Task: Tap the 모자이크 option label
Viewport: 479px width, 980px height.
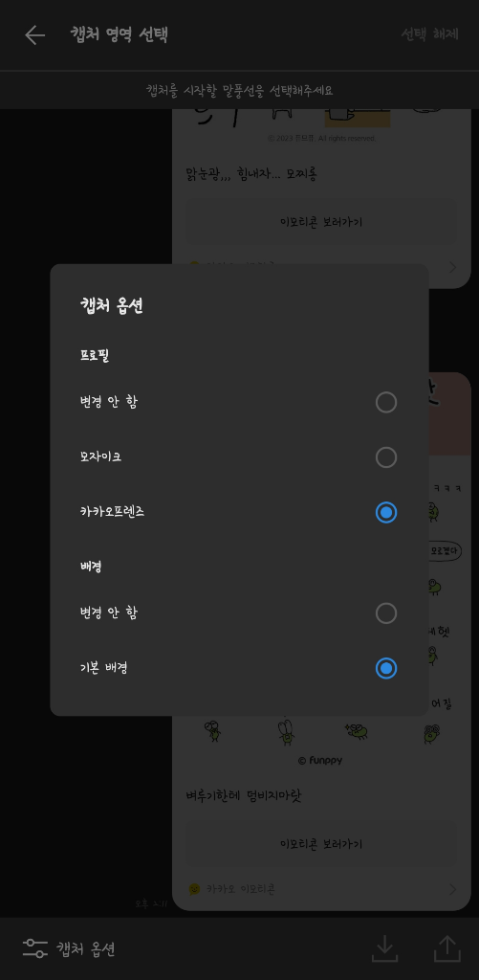Action: point(100,457)
